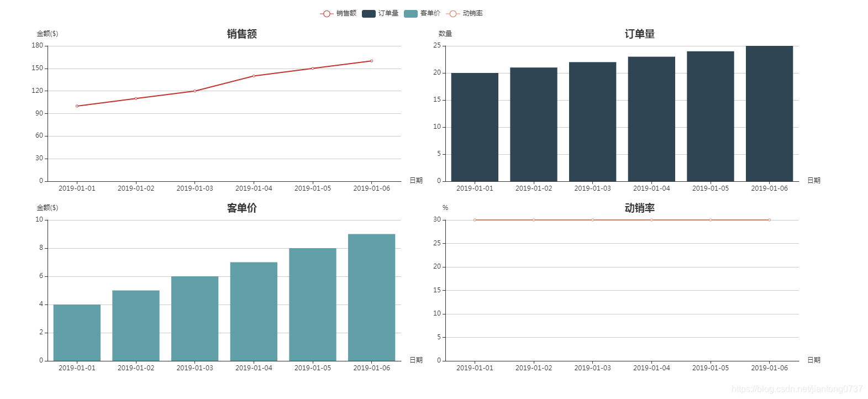Toggle the 销售额 series in the legend

pyautogui.click(x=338, y=13)
